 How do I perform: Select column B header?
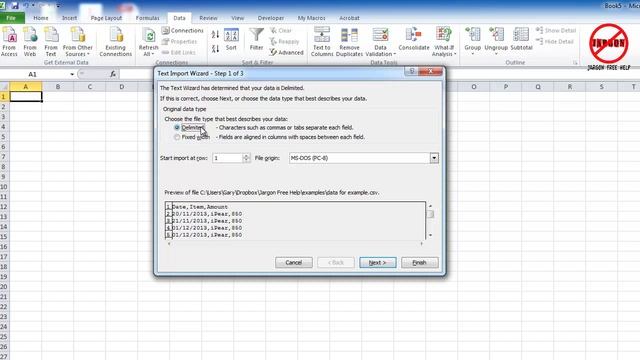58,87
